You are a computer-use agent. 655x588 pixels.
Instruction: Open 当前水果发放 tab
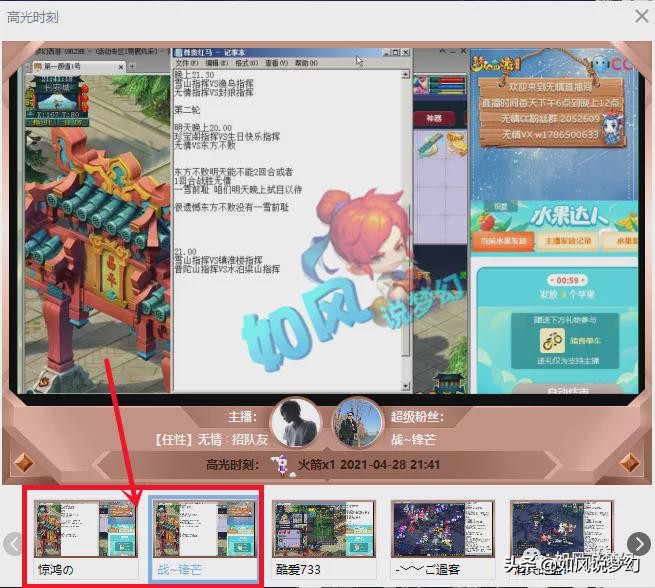coord(503,241)
